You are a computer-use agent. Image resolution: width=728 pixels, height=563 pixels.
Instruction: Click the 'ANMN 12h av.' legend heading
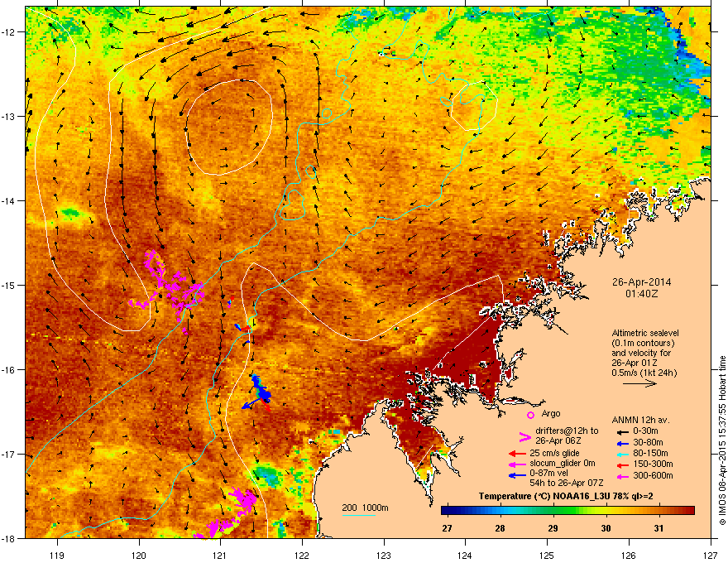click(640, 420)
